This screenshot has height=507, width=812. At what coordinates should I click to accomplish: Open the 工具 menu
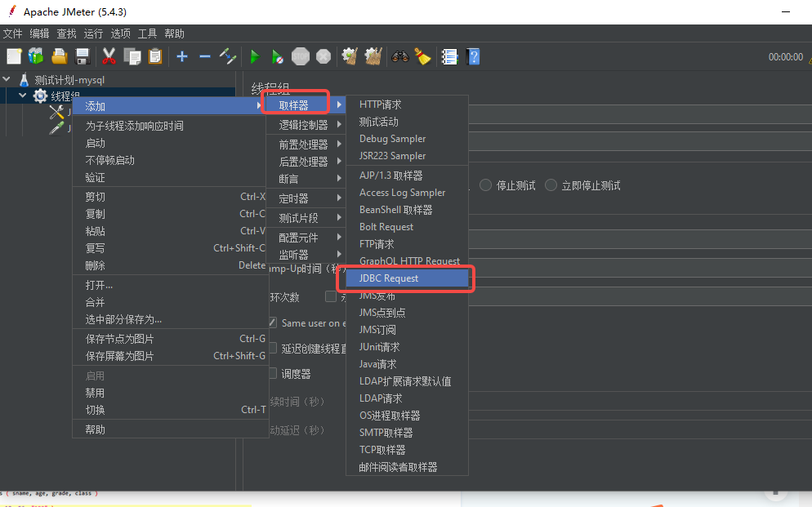(x=147, y=33)
